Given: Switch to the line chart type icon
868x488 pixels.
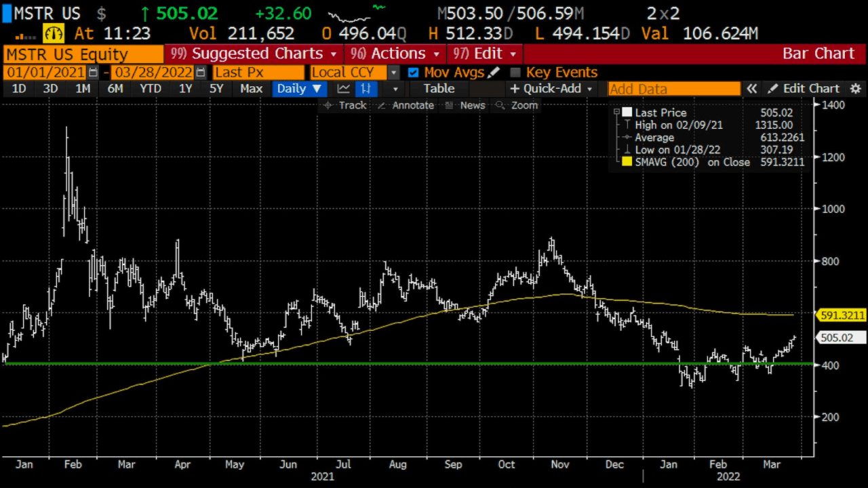Looking at the screenshot, I should (x=344, y=89).
